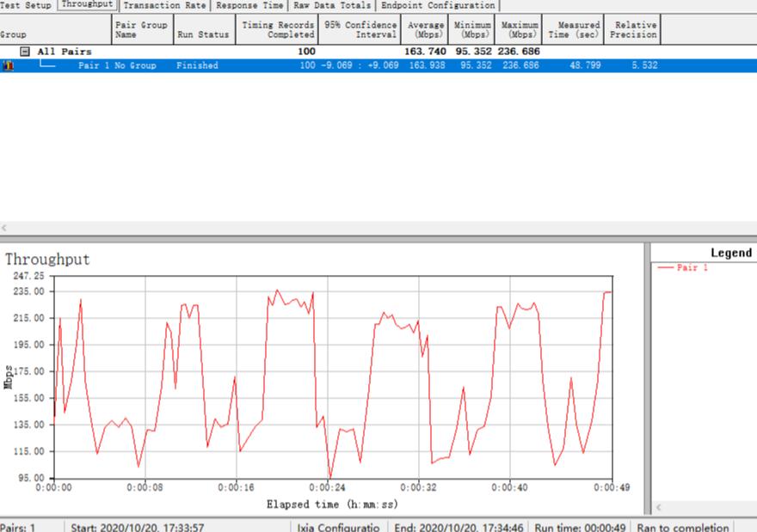The image size is (757, 532).
Task: Click 95% Confidence Interval column header
Action: 360,29
